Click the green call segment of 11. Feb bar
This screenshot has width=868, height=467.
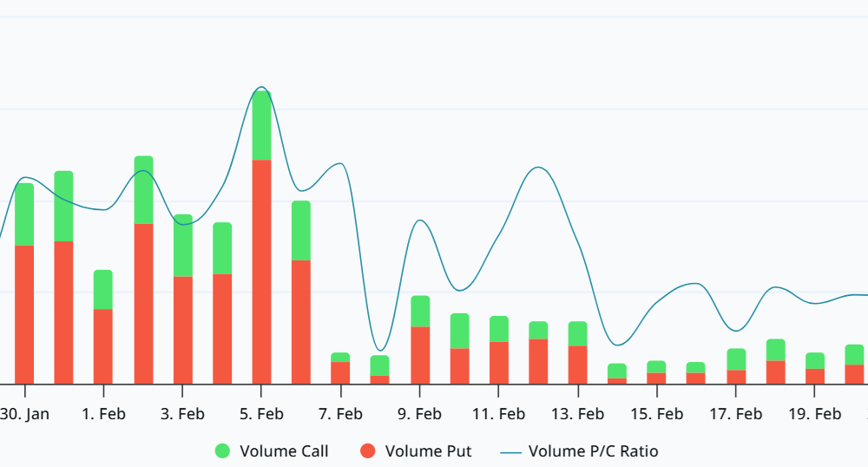click(x=499, y=329)
